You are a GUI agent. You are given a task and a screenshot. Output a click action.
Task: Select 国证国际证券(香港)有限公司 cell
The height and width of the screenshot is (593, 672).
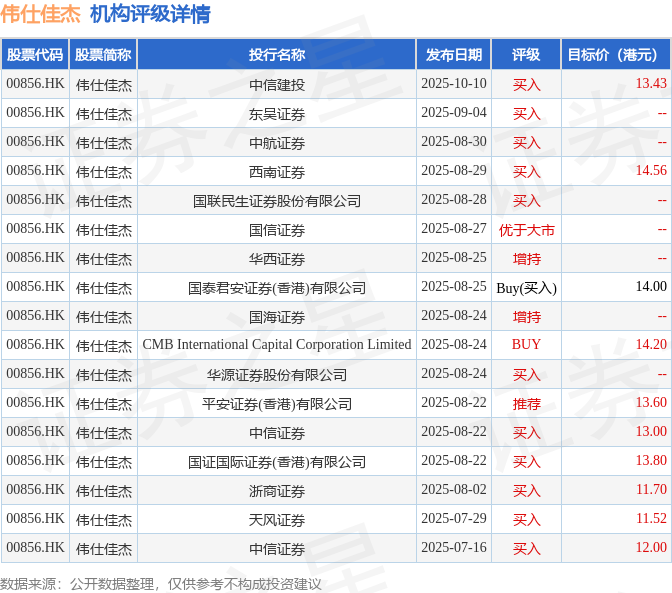pos(277,461)
